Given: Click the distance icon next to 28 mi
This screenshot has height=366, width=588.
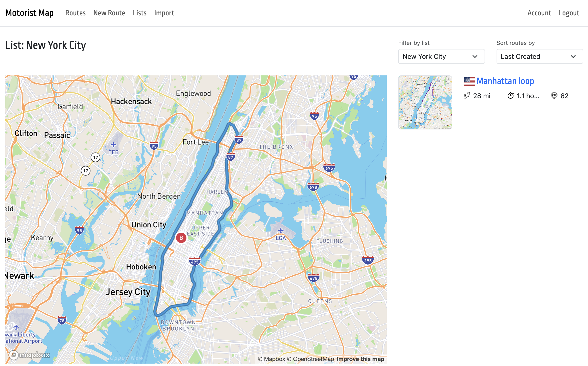Looking at the screenshot, I should pyautogui.click(x=467, y=96).
